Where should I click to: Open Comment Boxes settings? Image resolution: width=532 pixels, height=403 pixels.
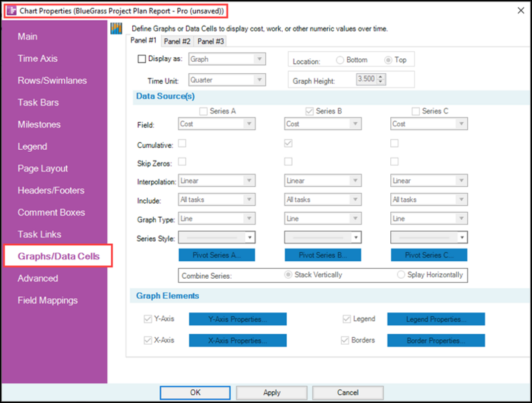pos(51,212)
